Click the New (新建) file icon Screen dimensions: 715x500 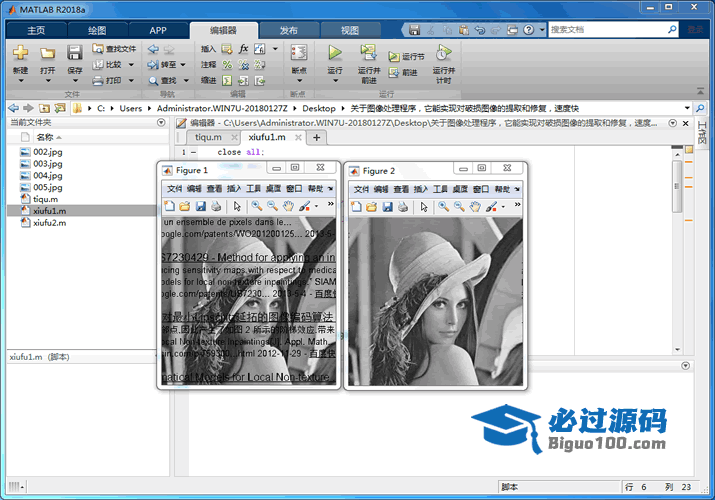[x=21, y=53]
